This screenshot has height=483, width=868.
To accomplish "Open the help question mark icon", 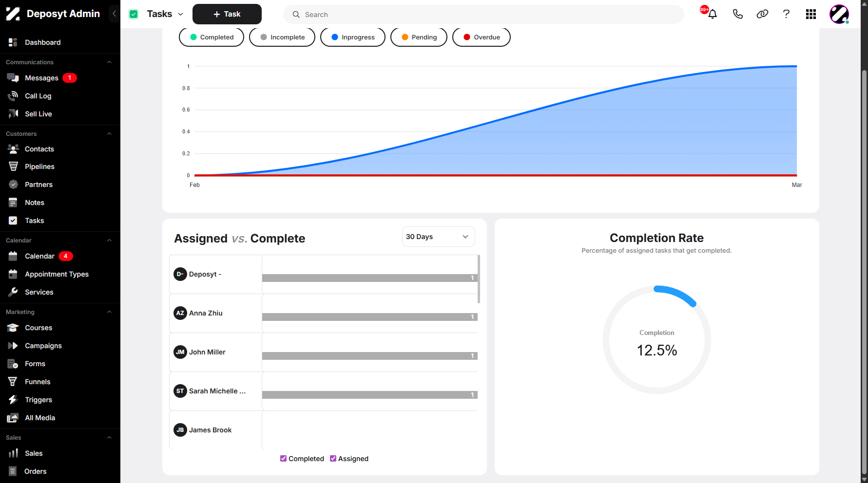I will coord(786,14).
